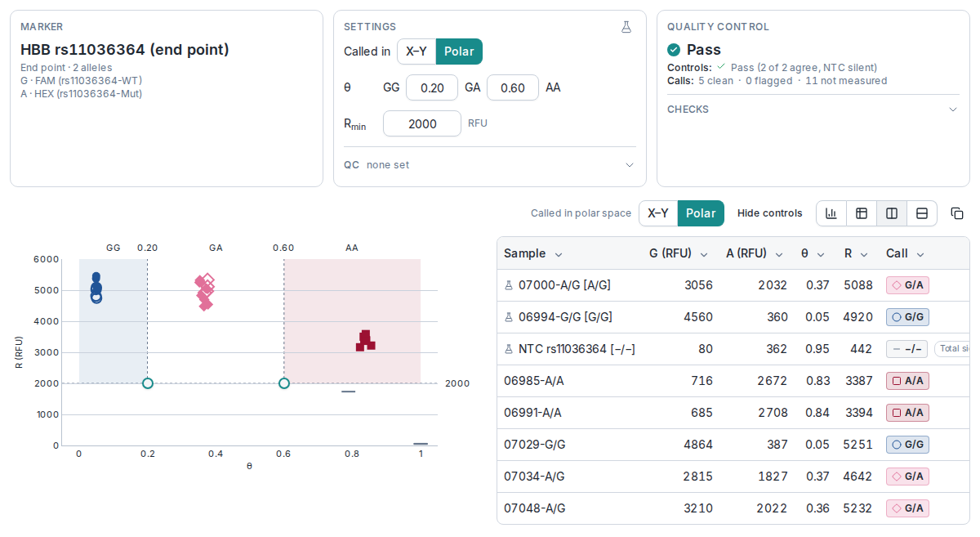Show the chart-only view
Screen dimensions: 980x537
(831, 213)
